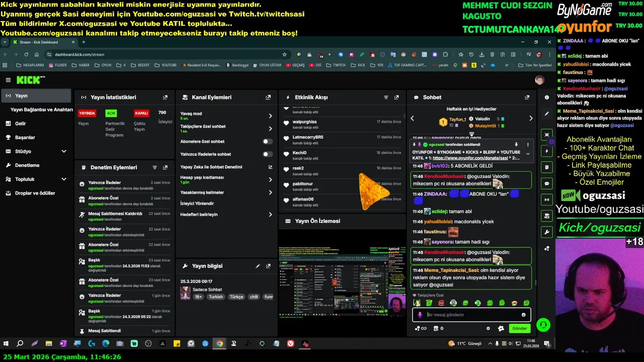Bookmark this page with the star icon
Image resolution: width=644 pixels, height=362 pixels.
(x=284, y=54)
